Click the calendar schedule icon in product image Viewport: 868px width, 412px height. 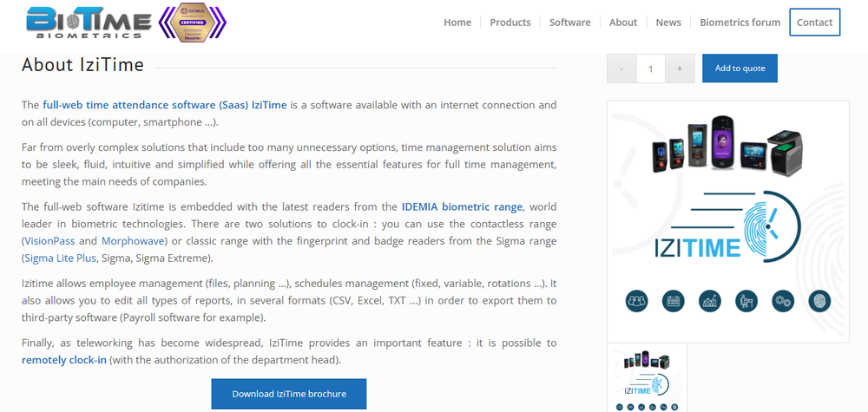tap(674, 301)
